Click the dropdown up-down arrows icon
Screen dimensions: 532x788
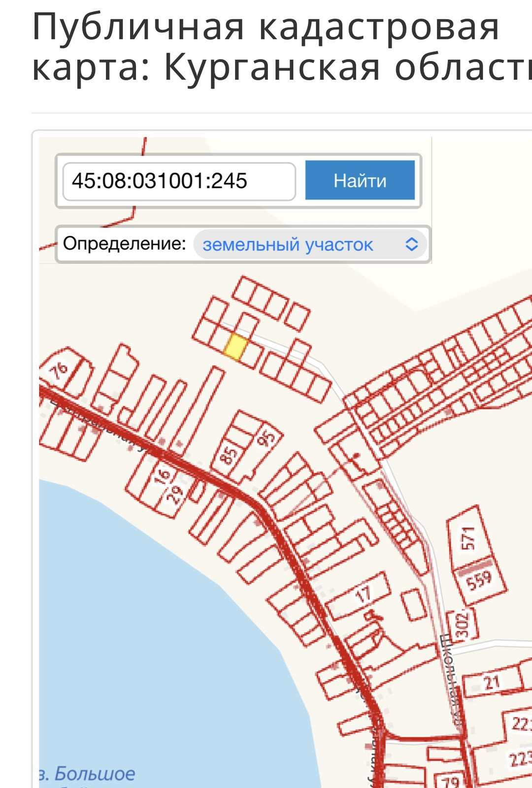pyautogui.click(x=412, y=244)
